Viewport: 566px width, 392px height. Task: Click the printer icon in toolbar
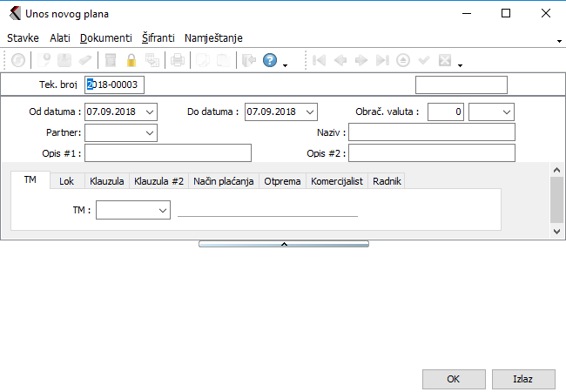[177, 60]
